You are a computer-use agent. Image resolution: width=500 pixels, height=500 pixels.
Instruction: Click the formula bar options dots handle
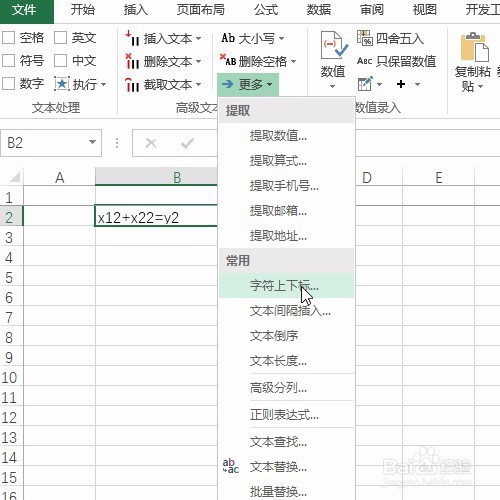(117, 143)
